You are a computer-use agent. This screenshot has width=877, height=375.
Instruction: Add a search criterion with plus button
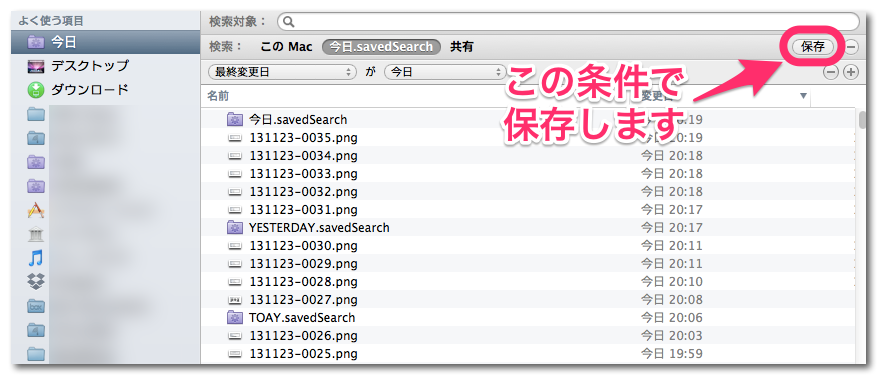coord(851,72)
